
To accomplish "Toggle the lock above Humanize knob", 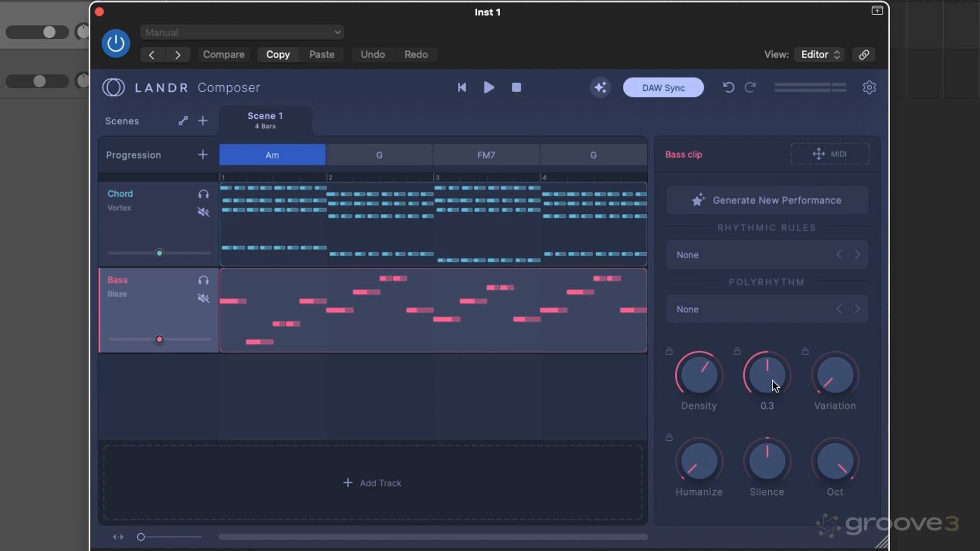I will [x=669, y=437].
